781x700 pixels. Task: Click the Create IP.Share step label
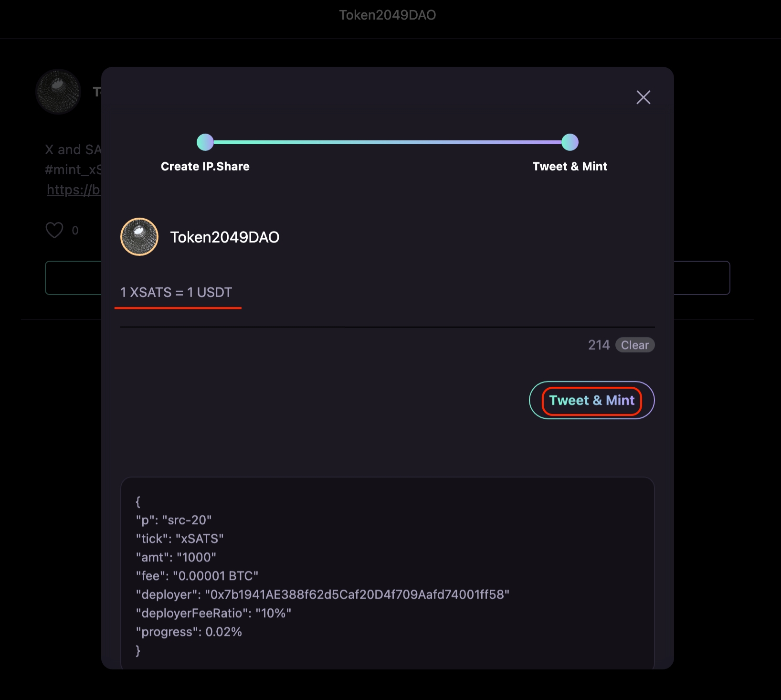coord(205,167)
